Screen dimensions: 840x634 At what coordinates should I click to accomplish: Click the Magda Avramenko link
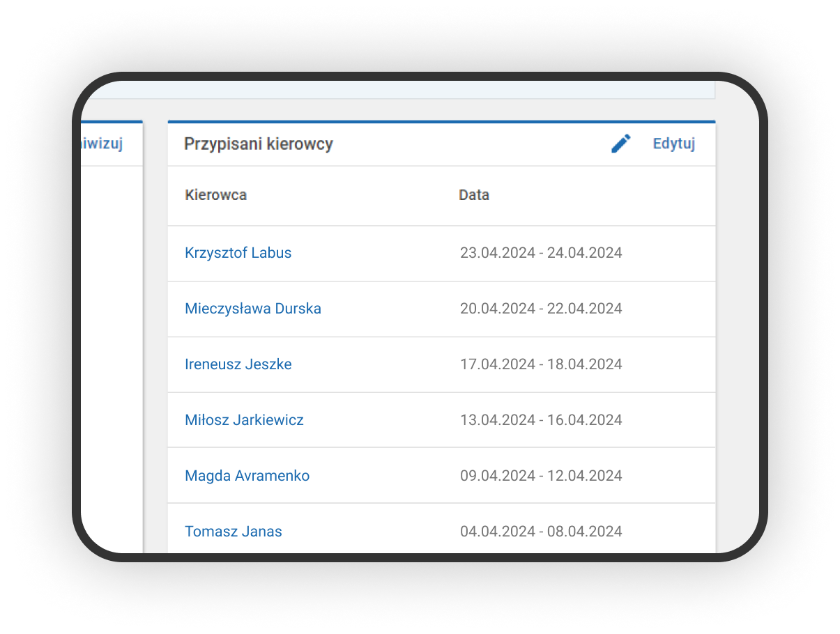[x=247, y=476]
